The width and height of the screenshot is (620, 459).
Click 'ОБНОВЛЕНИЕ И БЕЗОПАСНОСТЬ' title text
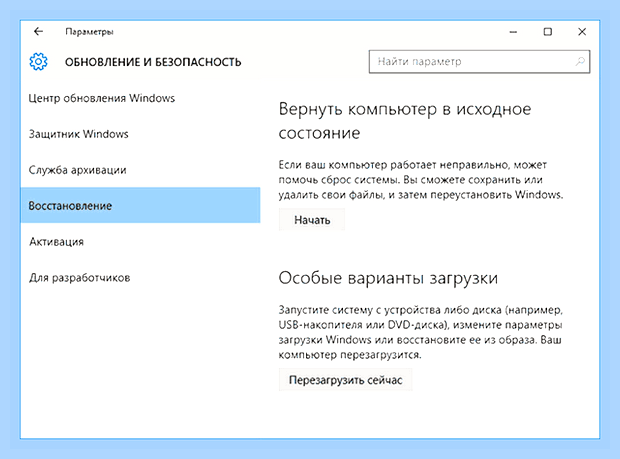[153, 62]
